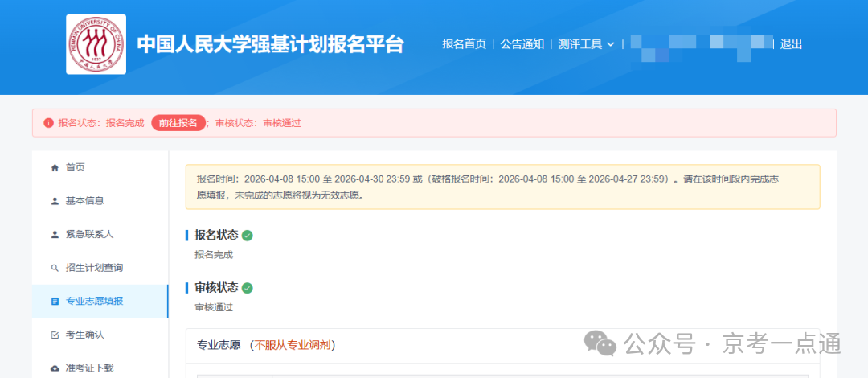Click the 专业志愿 panel heading
868x378 pixels.
tap(219, 345)
